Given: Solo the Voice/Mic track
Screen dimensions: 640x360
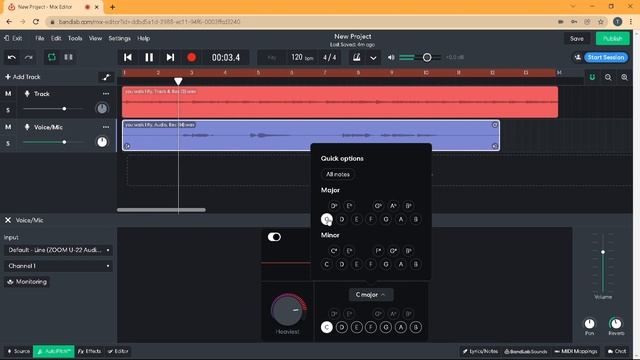Looking at the screenshot, I should coord(8,144).
